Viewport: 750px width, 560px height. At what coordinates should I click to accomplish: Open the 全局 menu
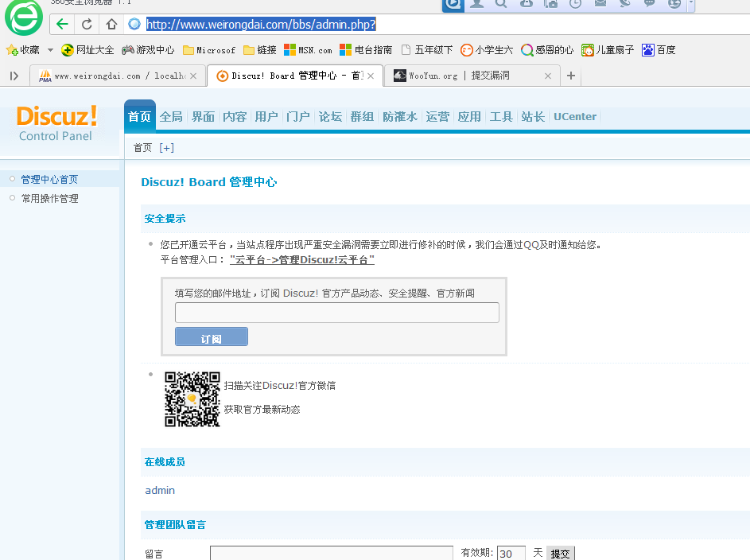click(171, 117)
